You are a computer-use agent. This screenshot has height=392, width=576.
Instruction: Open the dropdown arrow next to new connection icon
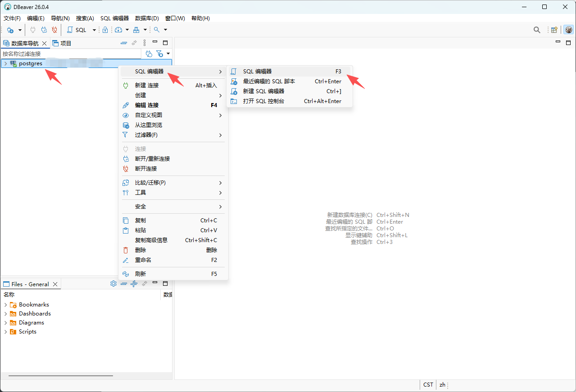coord(20,30)
